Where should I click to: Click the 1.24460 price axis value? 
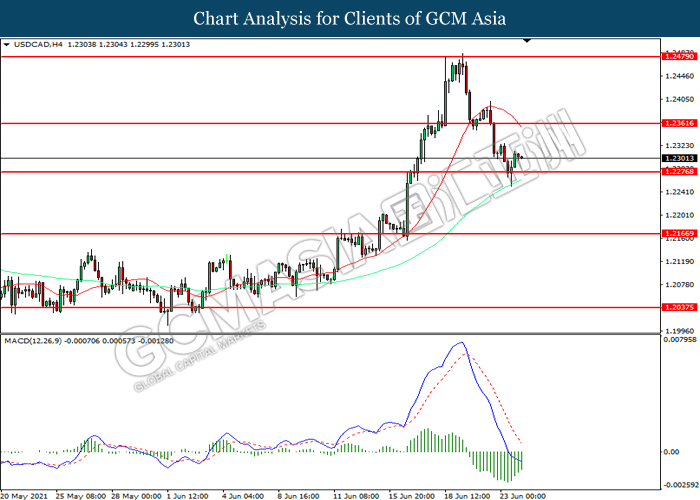(679, 76)
